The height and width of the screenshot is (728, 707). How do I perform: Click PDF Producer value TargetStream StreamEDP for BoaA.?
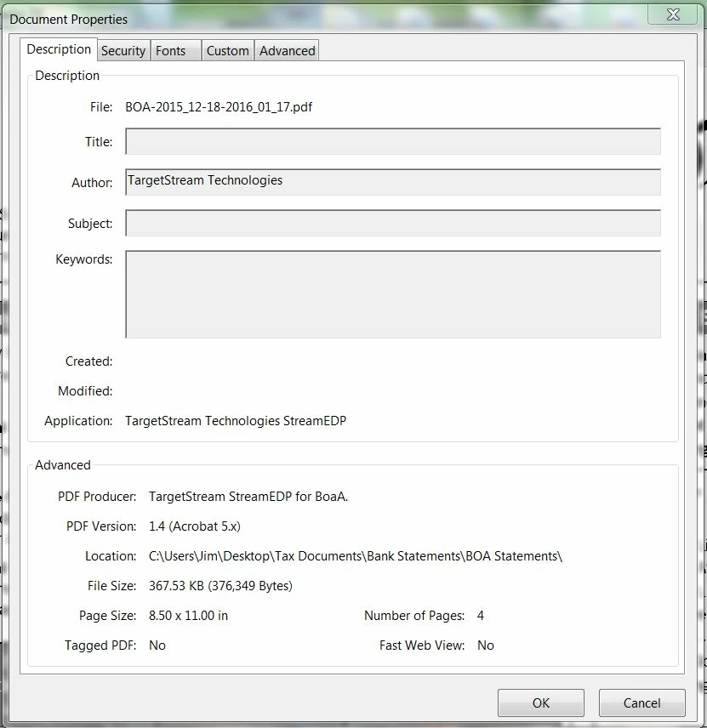pyautogui.click(x=248, y=497)
